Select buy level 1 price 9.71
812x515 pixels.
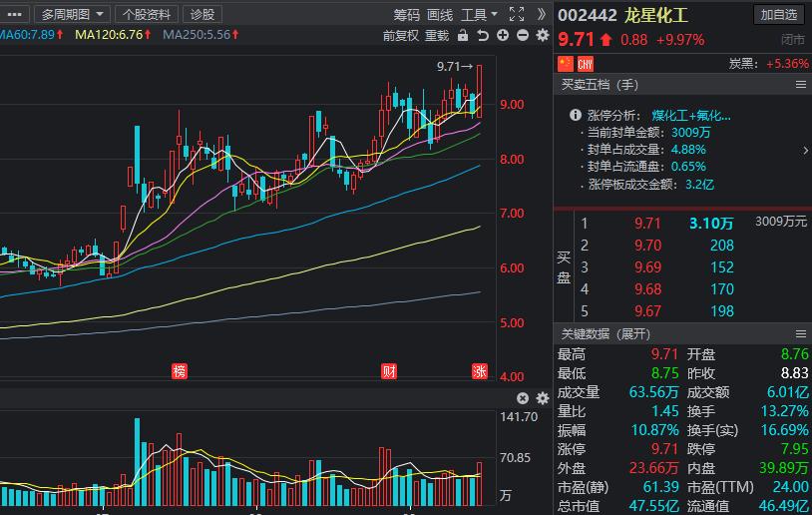point(647,224)
